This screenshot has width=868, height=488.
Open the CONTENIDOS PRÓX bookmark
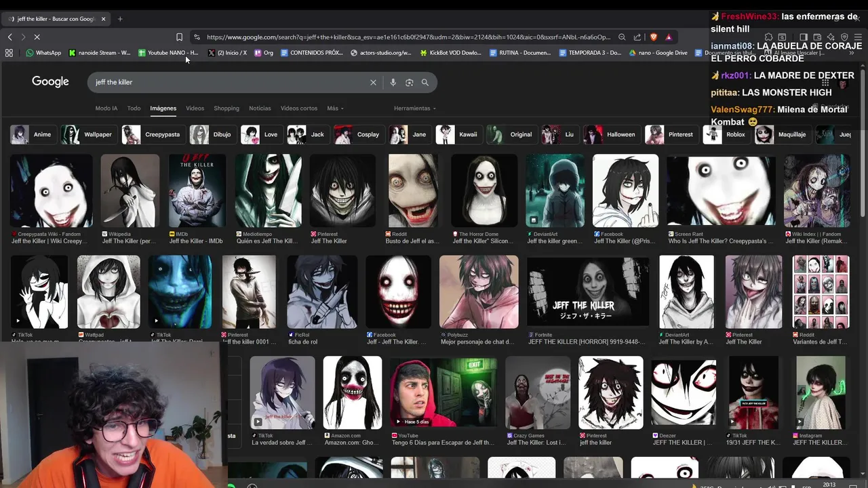coord(312,53)
